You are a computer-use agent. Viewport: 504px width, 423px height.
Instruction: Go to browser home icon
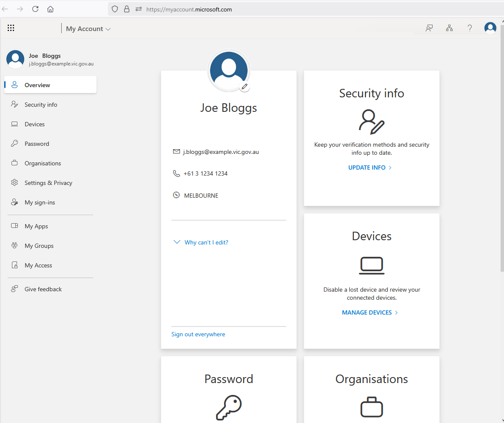coord(51,9)
